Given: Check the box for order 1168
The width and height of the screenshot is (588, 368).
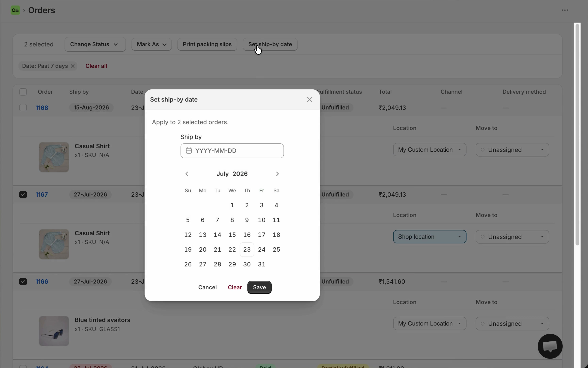Looking at the screenshot, I should click(x=23, y=108).
